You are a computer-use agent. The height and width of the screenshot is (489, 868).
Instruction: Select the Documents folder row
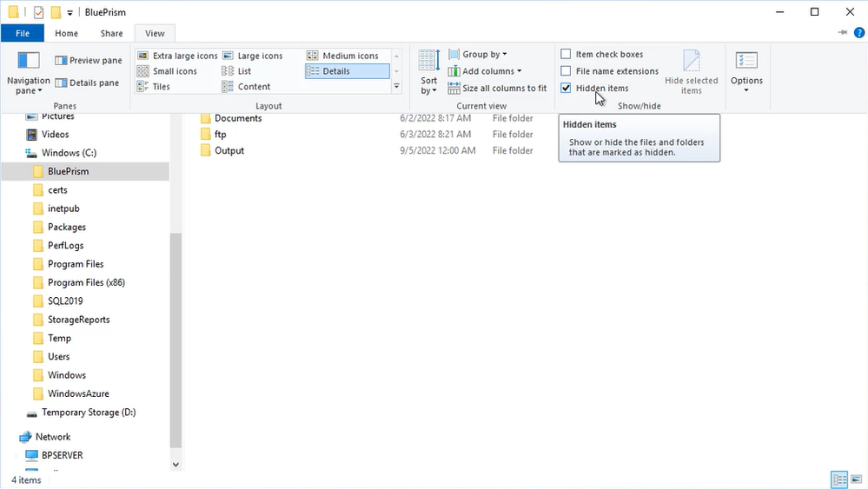pyautogui.click(x=367, y=118)
